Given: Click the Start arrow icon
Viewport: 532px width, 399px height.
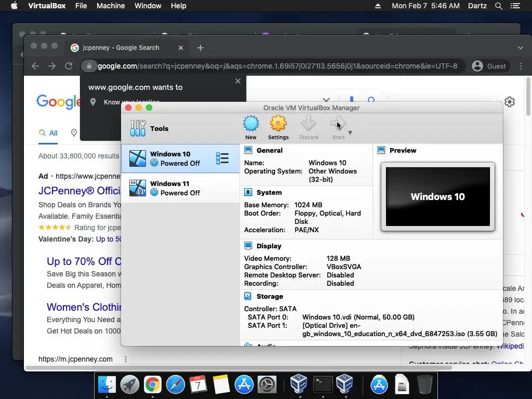Looking at the screenshot, I should click(x=338, y=124).
